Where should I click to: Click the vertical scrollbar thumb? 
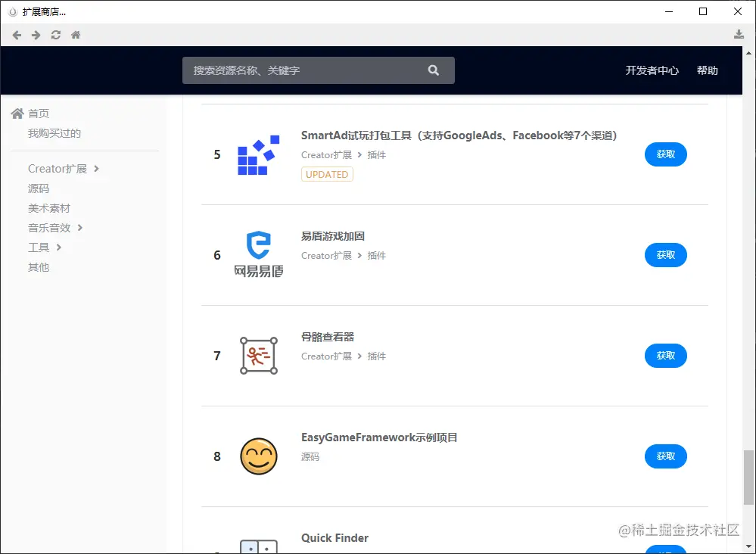click(748, 478)
